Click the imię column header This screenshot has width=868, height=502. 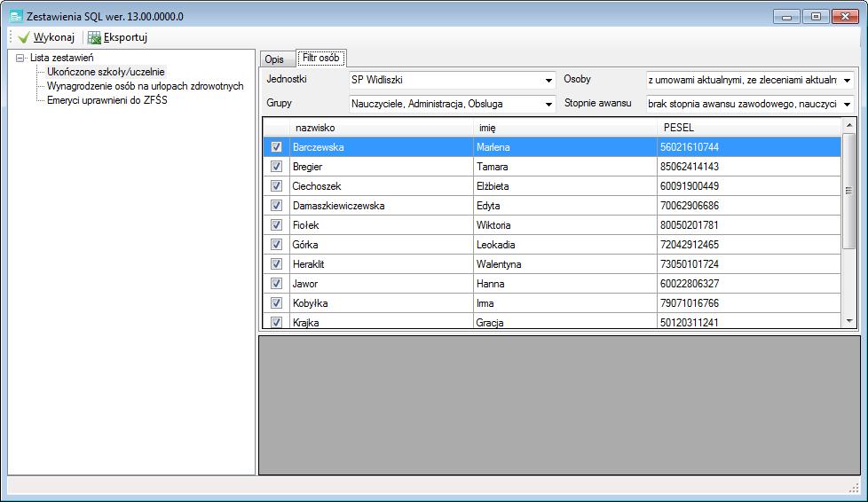[x=565, y=128]
